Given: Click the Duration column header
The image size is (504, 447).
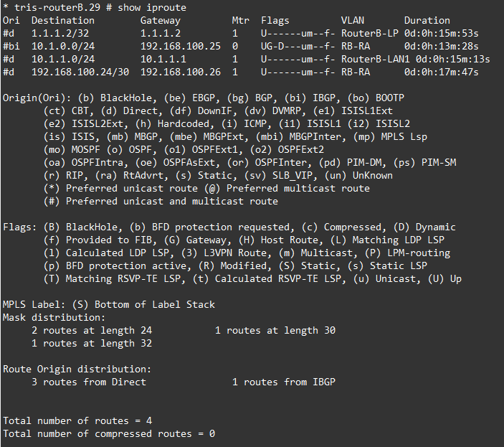Looking at the screenshot, I should [427, 21].
